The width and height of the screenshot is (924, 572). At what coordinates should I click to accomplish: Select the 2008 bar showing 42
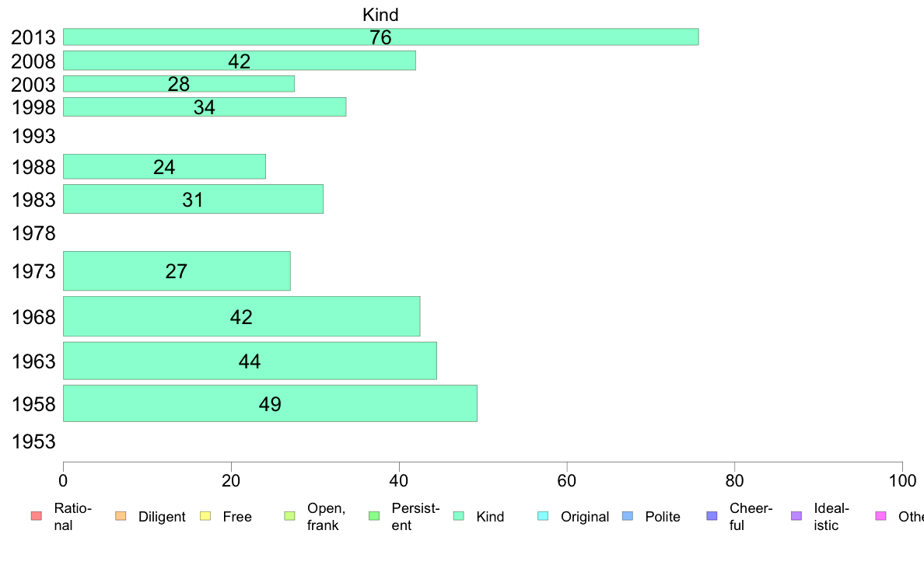pyautogui.click(x=240, y=61)
